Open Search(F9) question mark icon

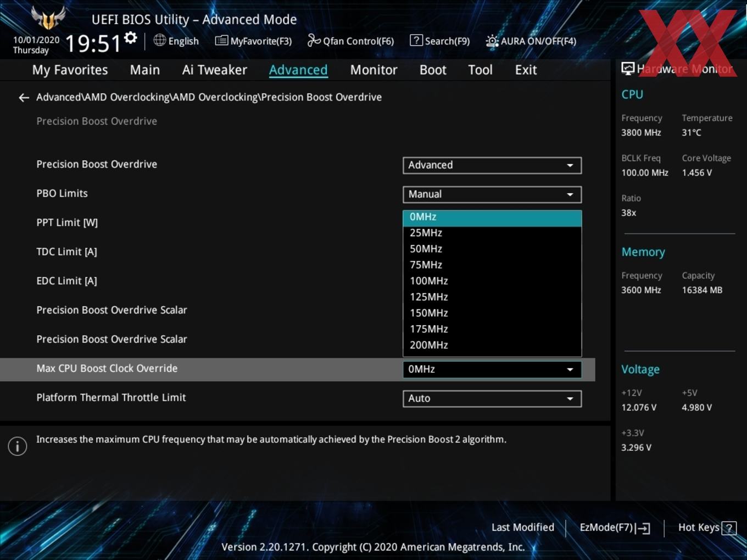coord(416,40)
